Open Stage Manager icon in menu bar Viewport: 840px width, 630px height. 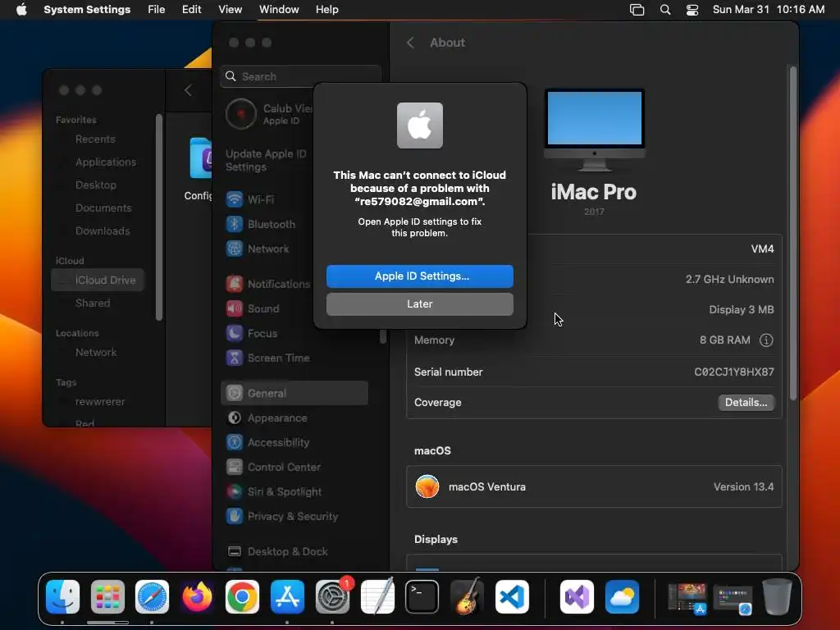(637, 10)
